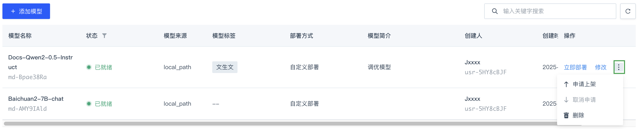Click the 添加模型 button
The width and height of the screenshot is (644, 129).
(x=26, y=11)
